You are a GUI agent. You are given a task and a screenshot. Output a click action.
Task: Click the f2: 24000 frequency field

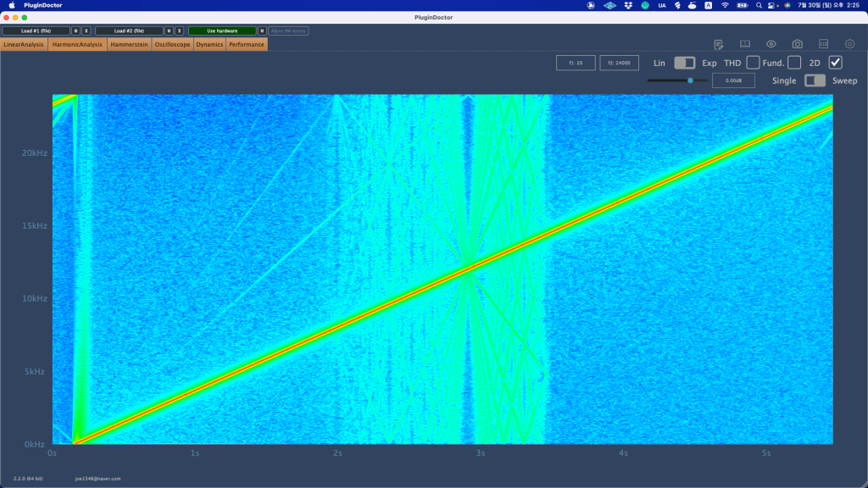(619, 63)
